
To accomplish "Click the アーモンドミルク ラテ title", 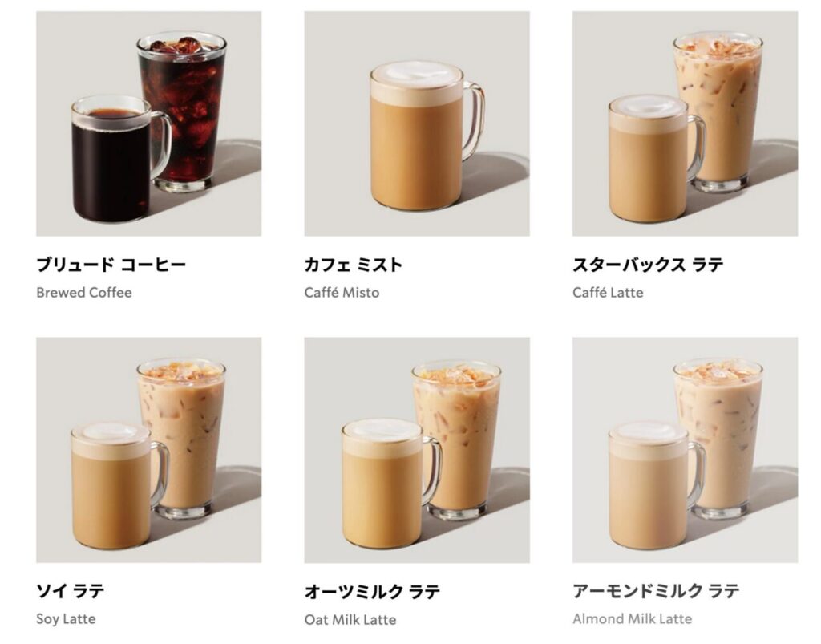I will click(x=656, y=590).
